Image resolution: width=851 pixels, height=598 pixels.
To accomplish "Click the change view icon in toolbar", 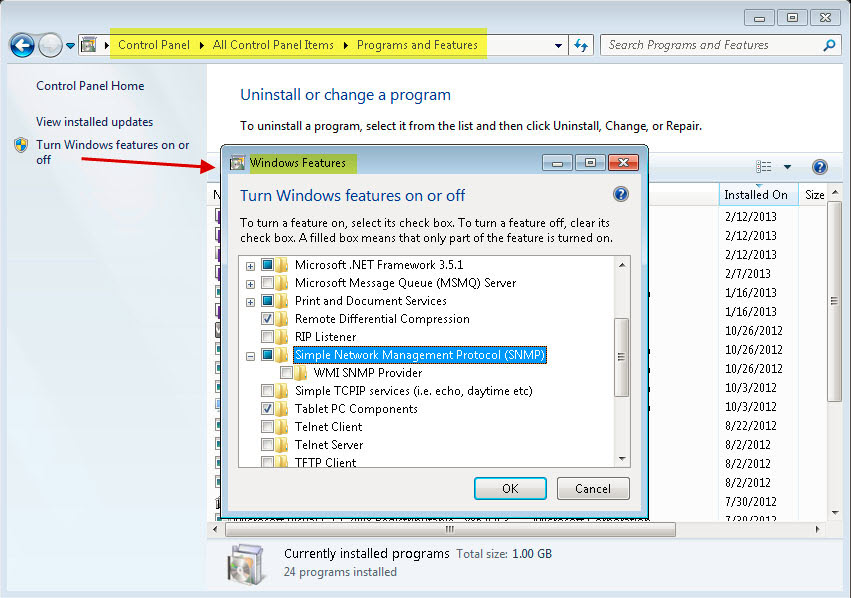I will pos(764,167).
